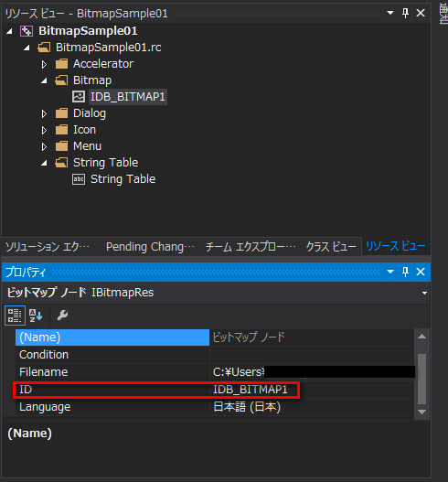Open Resource View window position menu
This screenshot has height=482, width=448.
[390, 13]
